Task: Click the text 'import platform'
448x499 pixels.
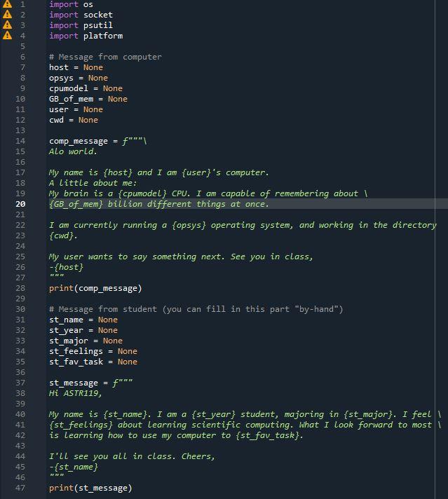Action: [x=86, y=36]
